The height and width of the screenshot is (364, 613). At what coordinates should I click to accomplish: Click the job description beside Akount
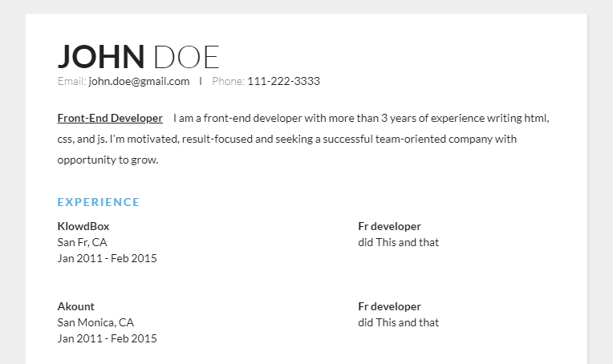click(x=398, y=322)
